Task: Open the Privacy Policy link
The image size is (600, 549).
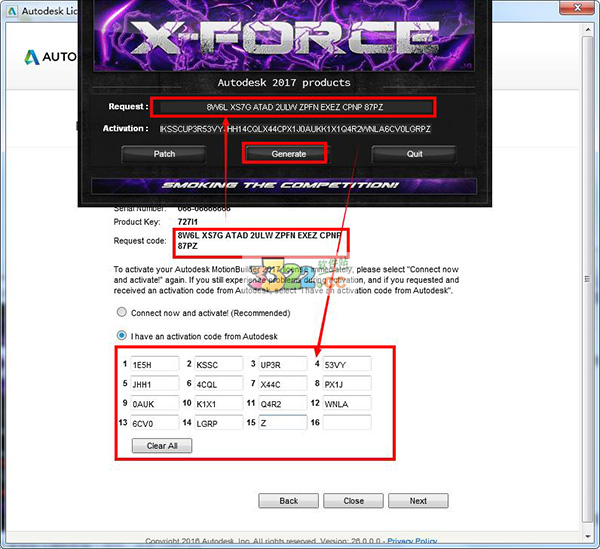Action: (412, 541)
